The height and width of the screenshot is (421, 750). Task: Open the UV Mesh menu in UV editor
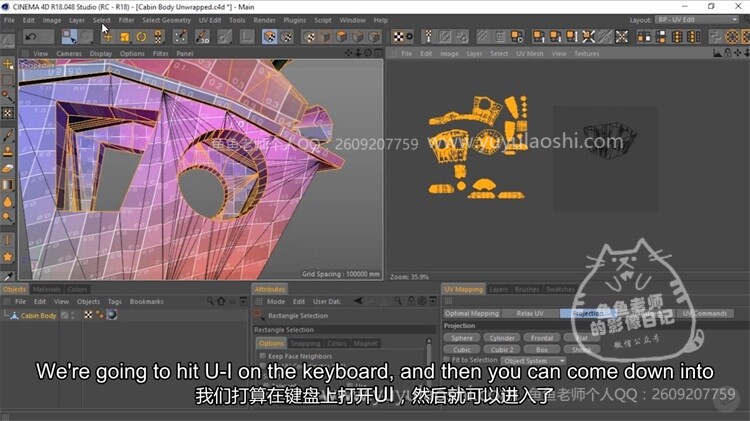click(529, 54)
